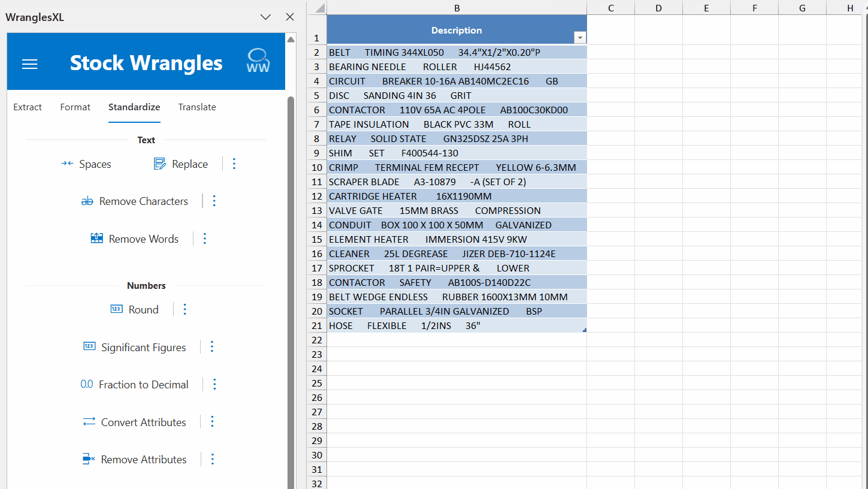Open more options beside Significant Figures

(212, 346)
